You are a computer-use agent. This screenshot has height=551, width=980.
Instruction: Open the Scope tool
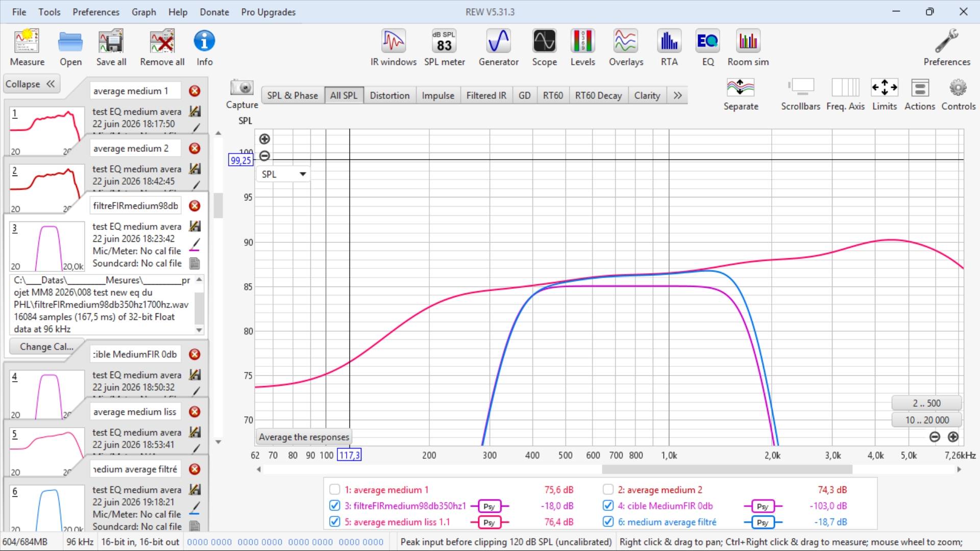pyautogui.click(x=545, y=47)
